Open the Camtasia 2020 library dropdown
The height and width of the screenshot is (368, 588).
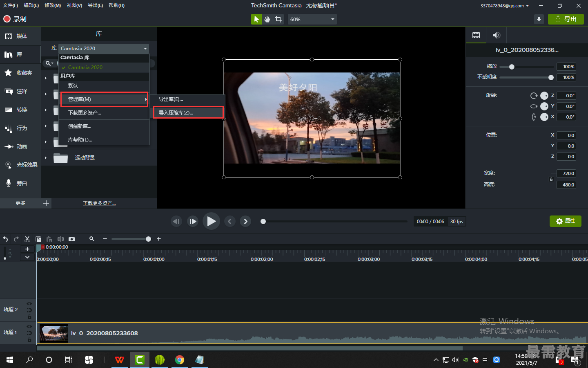(104, 48)
